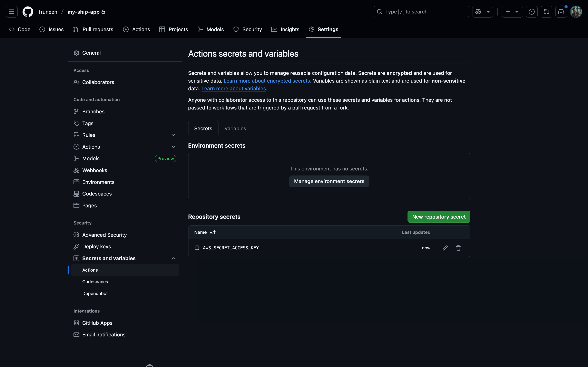Screen dimensions: 588x367
Task: Open your profile avatar
Action: click(576, 11)
